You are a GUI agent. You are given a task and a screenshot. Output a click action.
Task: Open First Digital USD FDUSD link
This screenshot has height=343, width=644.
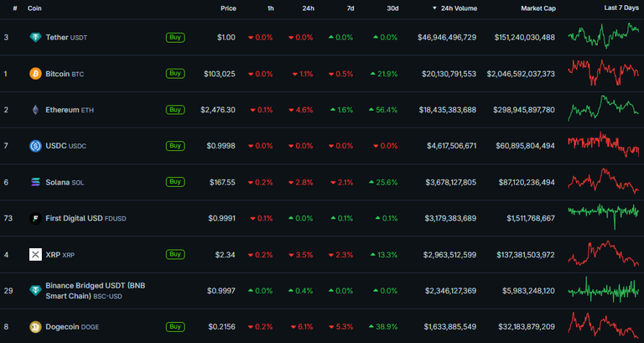pos(86,218)
